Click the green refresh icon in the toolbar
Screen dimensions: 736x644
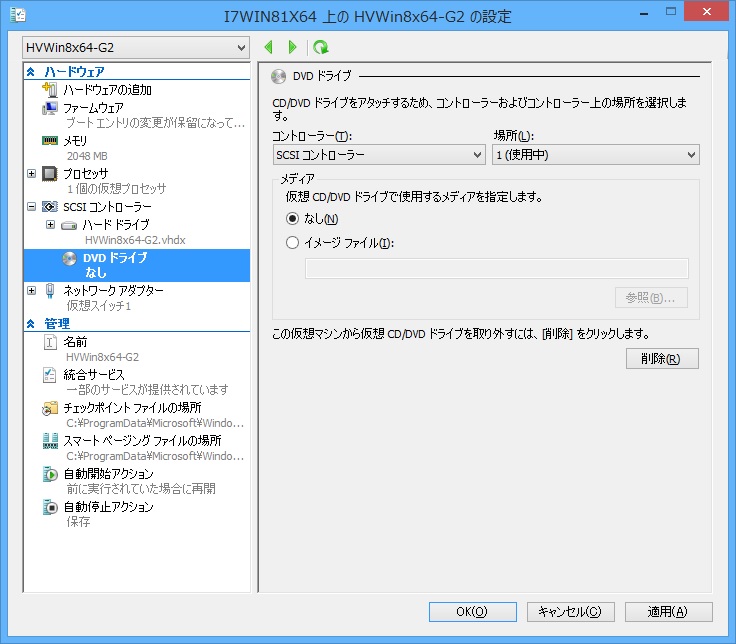click(x=321, y=47)
